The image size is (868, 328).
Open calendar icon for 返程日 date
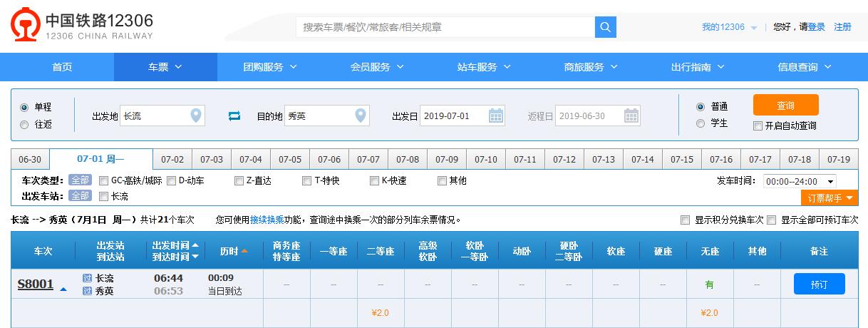pyautogui.click(x=631, y=116)
